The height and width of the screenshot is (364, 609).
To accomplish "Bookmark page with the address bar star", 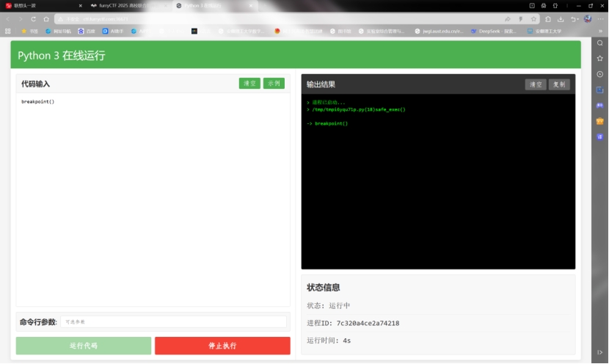I will pyautogui.click(x=533, y=18).
